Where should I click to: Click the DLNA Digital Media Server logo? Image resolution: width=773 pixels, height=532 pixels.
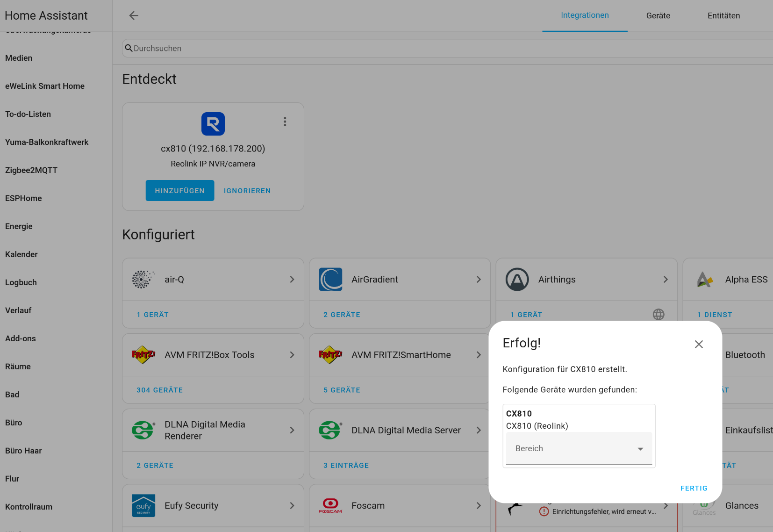pos(330,430)
